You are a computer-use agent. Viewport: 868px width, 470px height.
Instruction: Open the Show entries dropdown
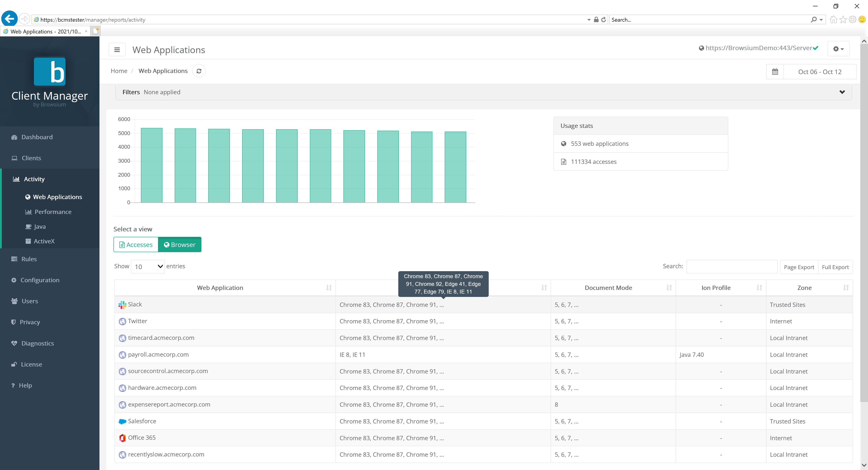(x=147, y=266)
